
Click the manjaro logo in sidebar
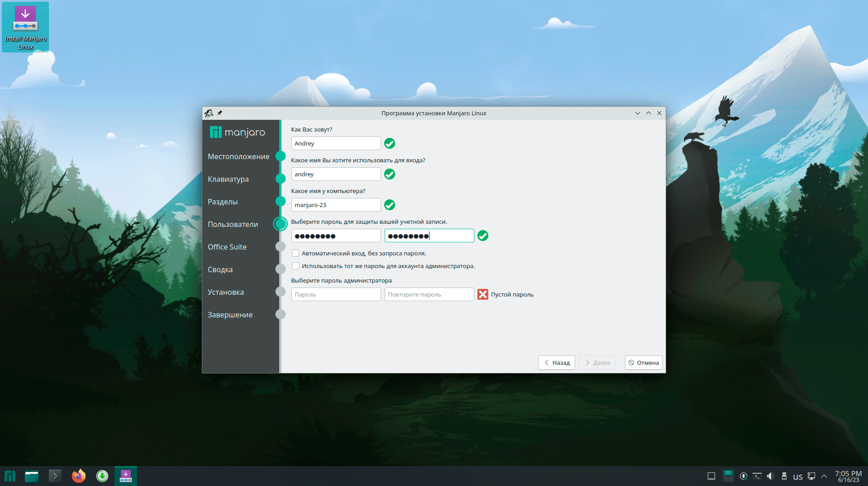click(238, 132)
